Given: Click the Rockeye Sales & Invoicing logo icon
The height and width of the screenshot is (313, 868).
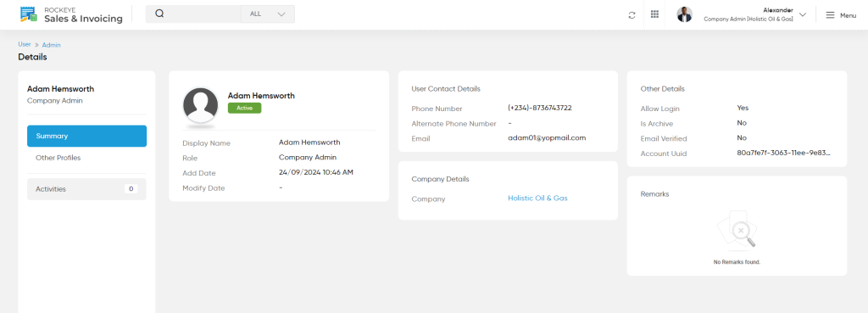Looking at the screenshot, I should pos(28,14).
